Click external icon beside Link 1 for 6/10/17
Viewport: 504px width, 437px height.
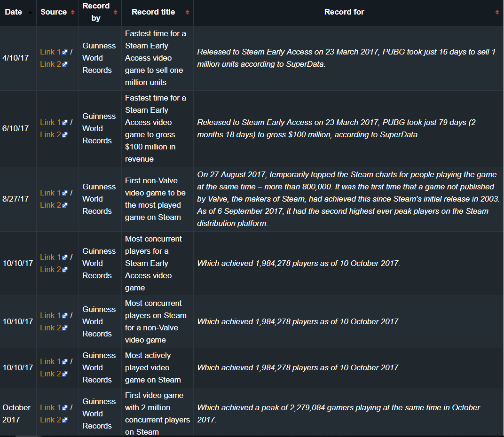pos(64,123)
